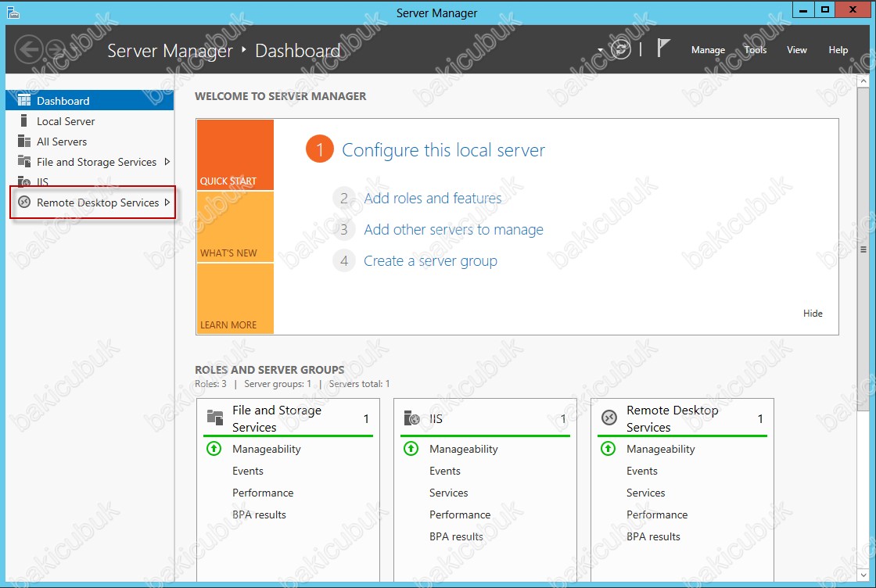Viewport: 876px width, 588px height.
Task: Open BPA results in File and Storage Services tile
Action: [259, 514]
